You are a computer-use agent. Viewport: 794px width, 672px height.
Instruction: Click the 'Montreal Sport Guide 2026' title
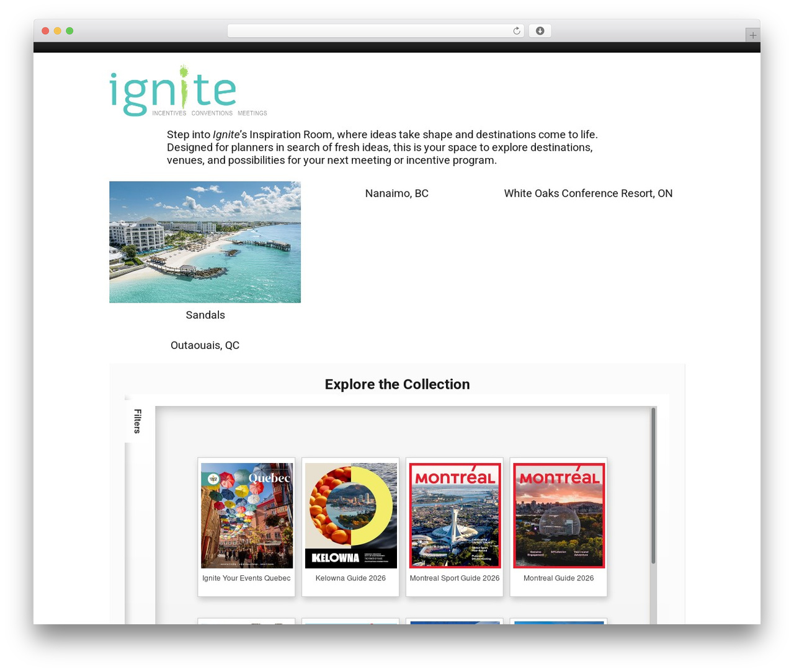[455, 578]
